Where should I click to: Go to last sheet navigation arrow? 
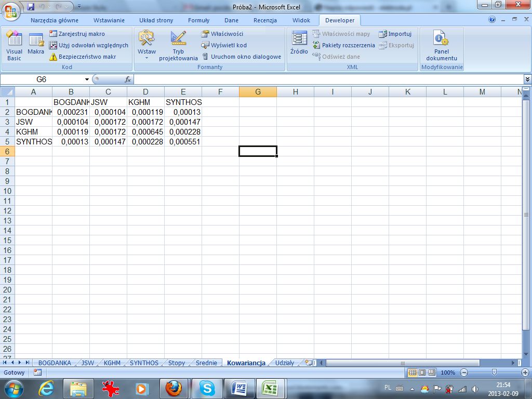click(28, 362)
